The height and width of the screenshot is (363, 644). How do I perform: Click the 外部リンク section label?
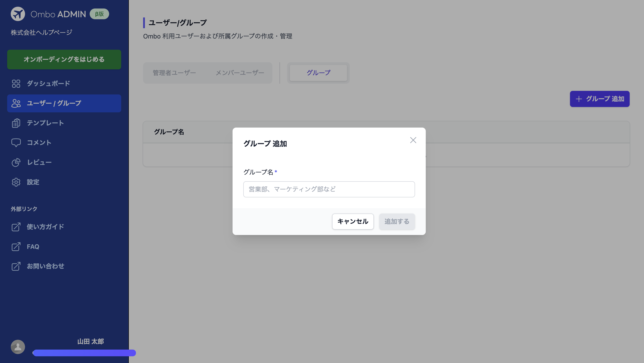click(x=24, y=209)
